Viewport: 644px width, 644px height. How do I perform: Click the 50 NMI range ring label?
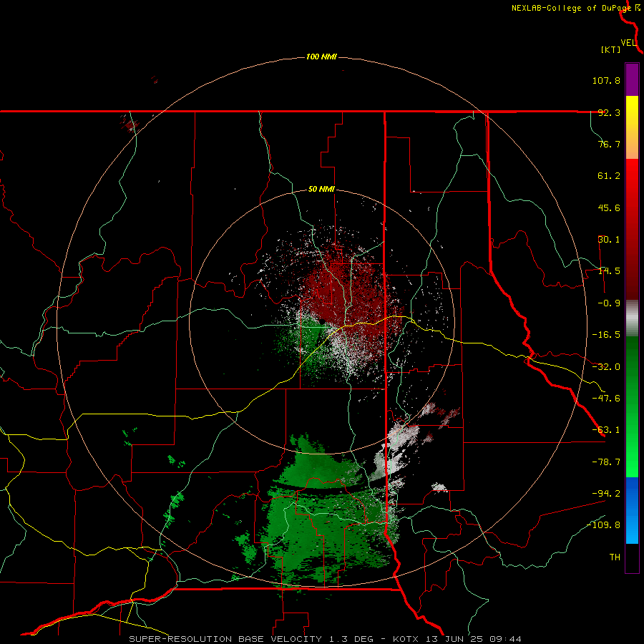(x=321, y=190)
